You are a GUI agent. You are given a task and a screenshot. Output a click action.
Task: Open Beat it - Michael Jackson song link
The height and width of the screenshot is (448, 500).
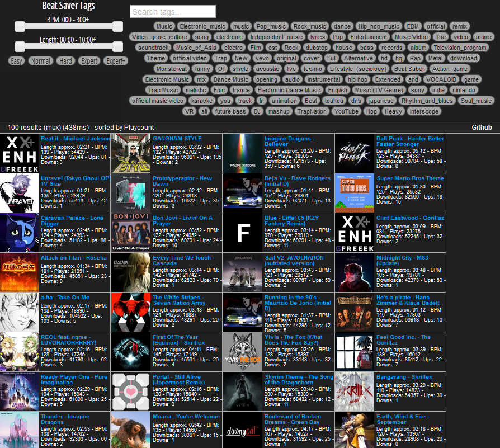click(x=76, y=138)
